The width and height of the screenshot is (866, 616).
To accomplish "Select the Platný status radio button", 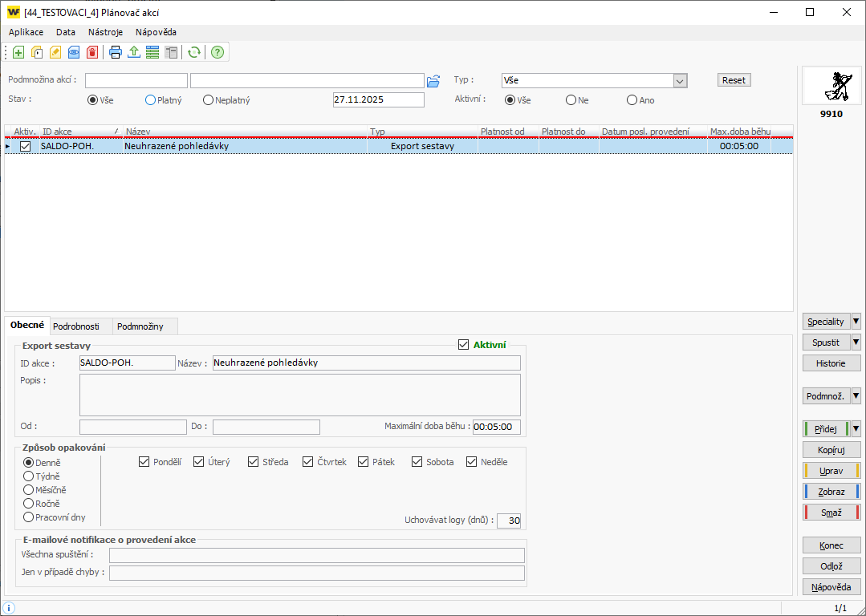I will pos(150,100).
